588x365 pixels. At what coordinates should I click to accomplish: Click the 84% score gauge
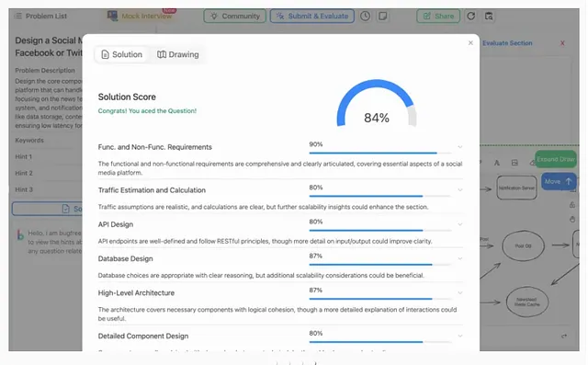(377, 104)
